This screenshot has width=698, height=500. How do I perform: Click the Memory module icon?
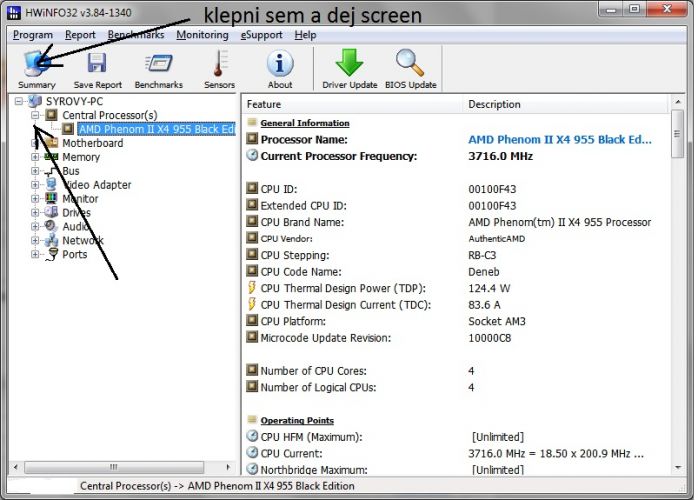pyautogui.click(x=52, y=157)
